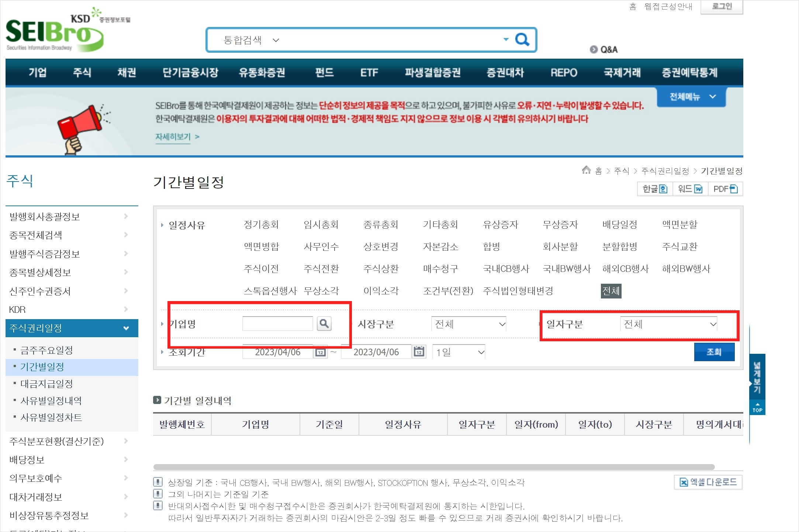Click the 자세히보기 link
799x532 pixels.
(173, 137)
